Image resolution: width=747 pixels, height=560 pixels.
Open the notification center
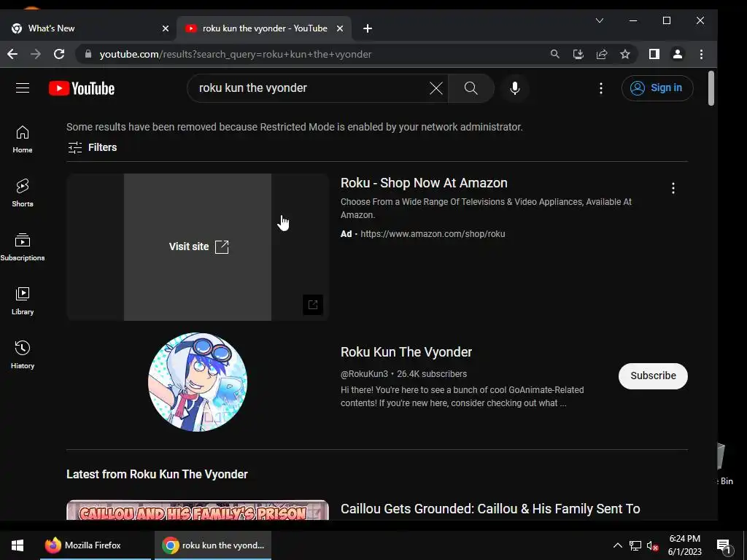coord(723,545)
